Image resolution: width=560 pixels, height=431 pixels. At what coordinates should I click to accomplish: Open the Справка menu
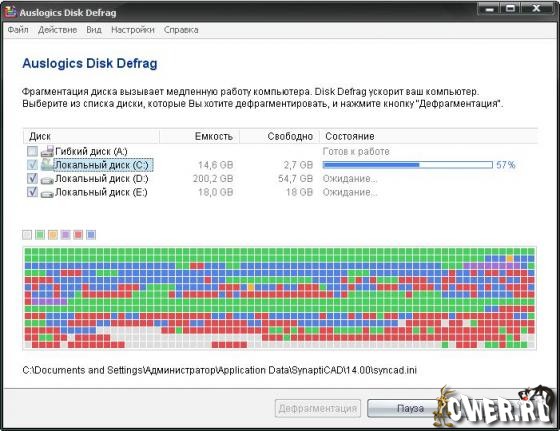(181, 30)
